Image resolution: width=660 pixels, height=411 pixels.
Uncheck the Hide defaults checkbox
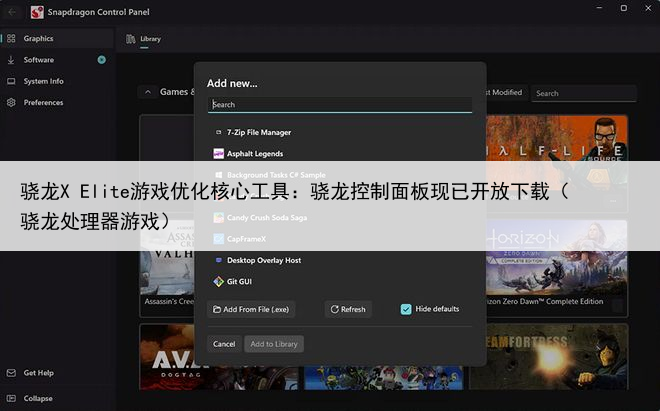406,309
